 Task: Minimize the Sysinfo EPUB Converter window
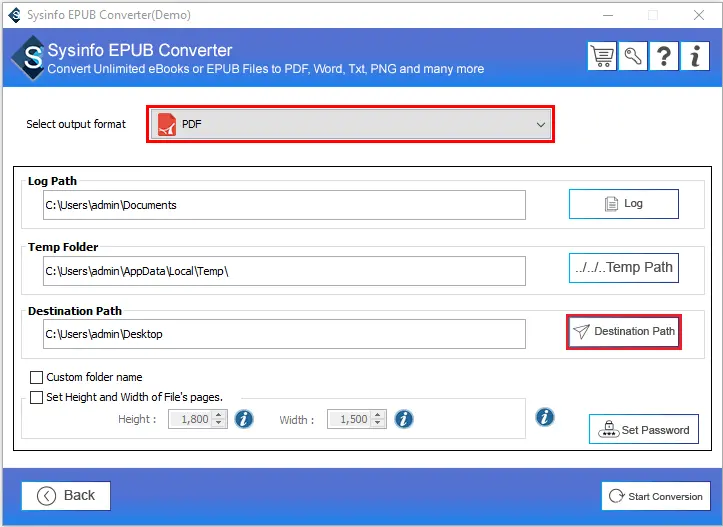tap(608, 15)
